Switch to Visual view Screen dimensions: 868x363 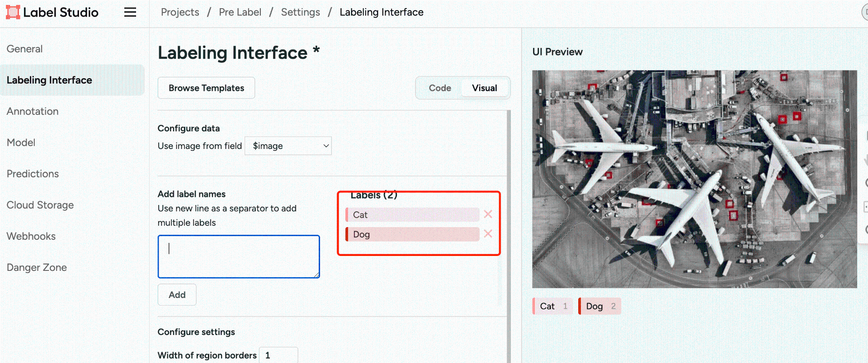[484, 88]
